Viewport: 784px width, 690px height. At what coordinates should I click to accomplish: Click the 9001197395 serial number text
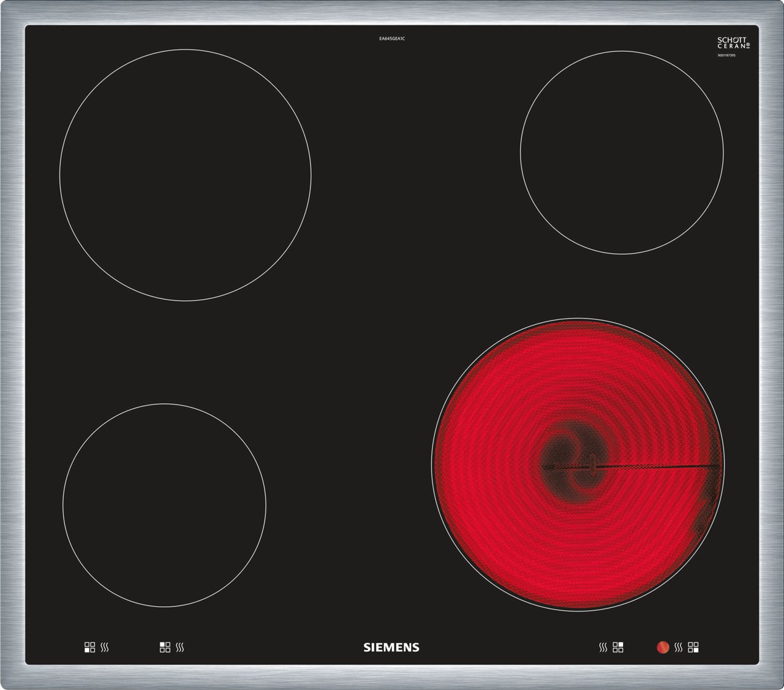726,56
